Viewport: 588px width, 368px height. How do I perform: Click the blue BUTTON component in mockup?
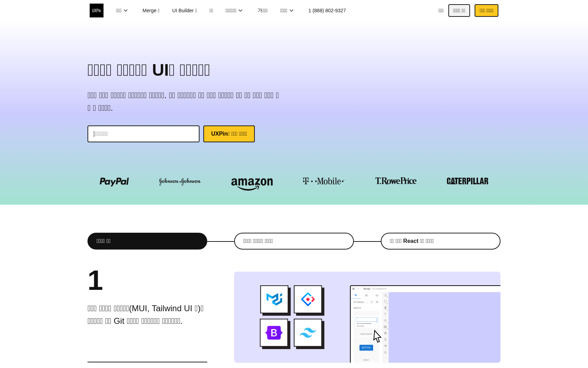pos(366,348)
